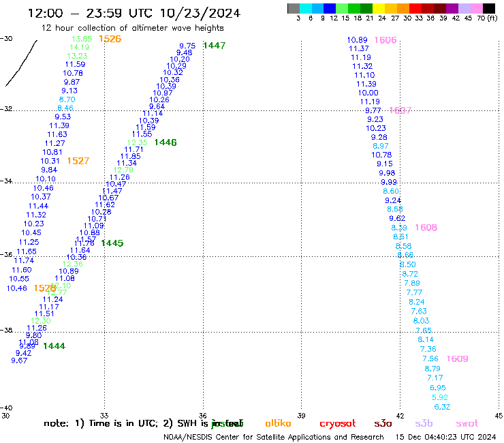
Task: Click the light green swatch in the color scale
Action: [343, 8]
